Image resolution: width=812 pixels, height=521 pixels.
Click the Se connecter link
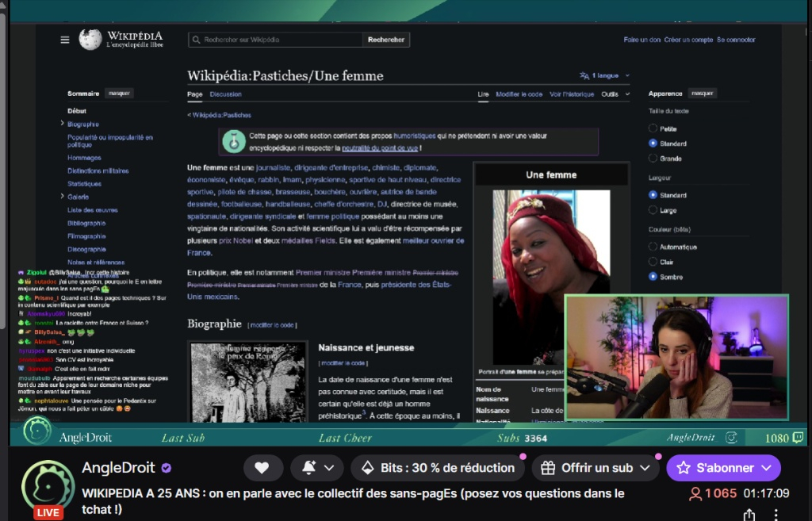click(736, 40)
